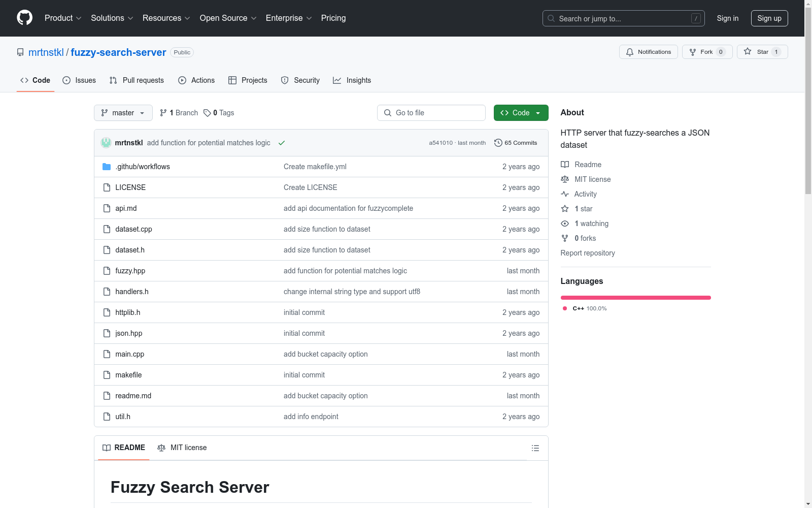Click the util.h file icon
Viewport: 812px width, 508px height.
coord(107,417)
